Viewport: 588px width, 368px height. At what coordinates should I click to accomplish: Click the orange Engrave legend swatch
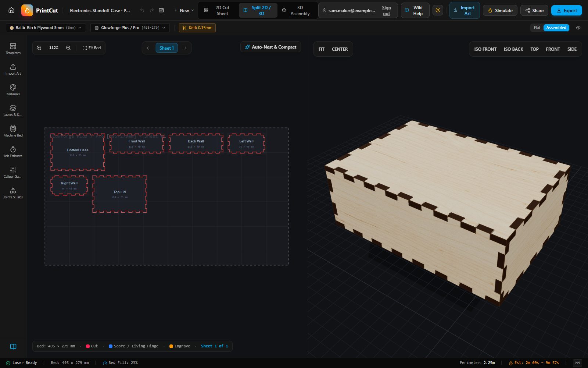(171, 346)
